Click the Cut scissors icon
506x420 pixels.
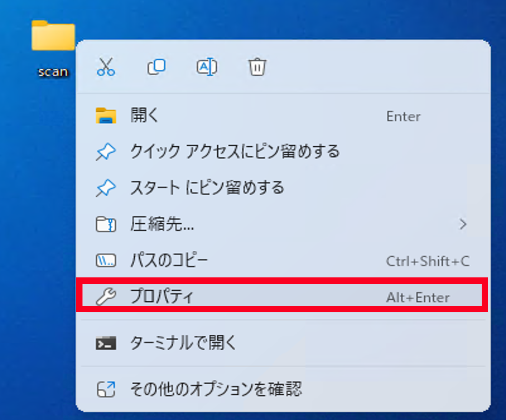pos(106,67)
